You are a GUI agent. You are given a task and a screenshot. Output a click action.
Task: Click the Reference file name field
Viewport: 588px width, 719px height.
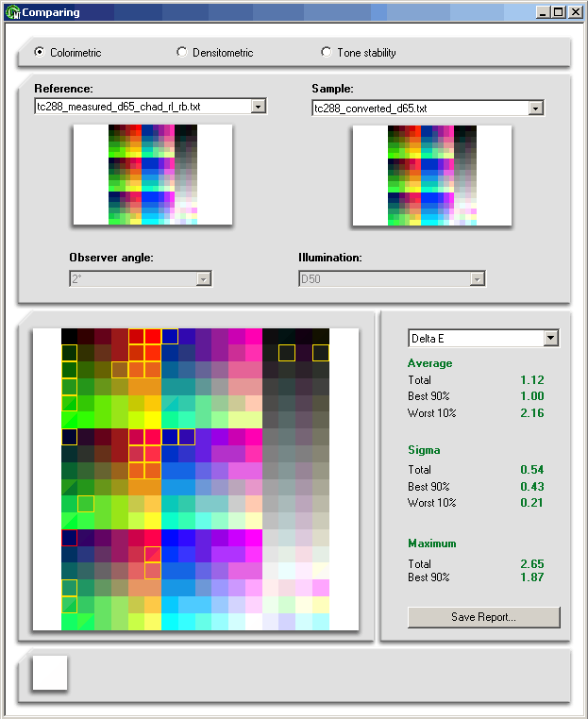(x=143, y=107)
